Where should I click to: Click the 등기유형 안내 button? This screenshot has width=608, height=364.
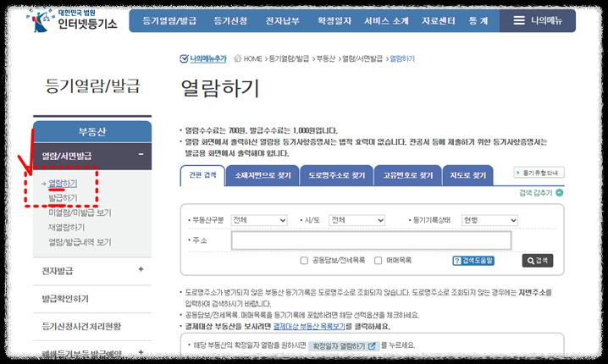(539, 173)
